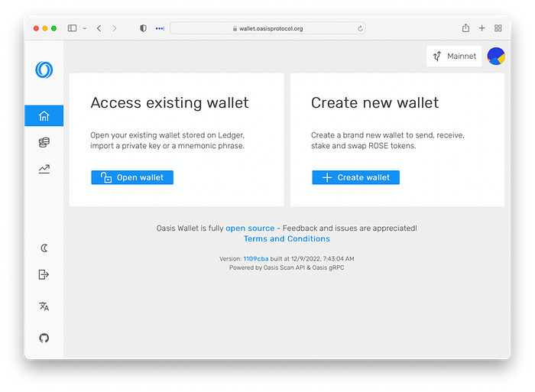Open a new tab with the plus icon
The height and width of the screenshot is (392, 535).
pyautogui.click(x=481, y=28)
